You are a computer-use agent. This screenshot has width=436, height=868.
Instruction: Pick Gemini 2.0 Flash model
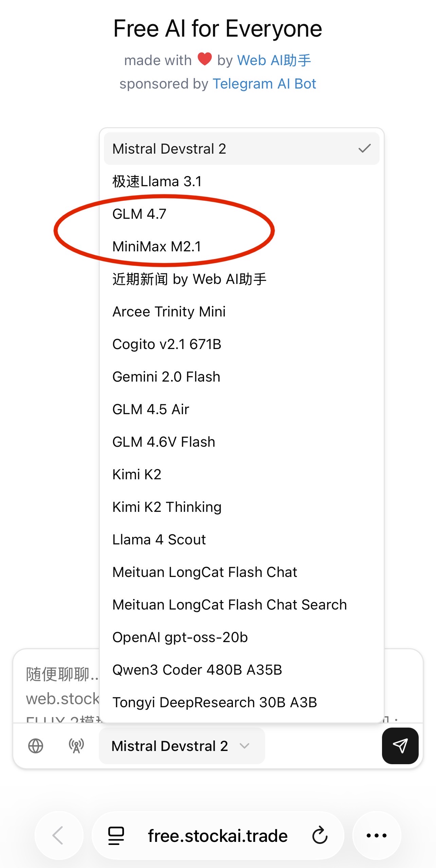[x=166, y=377]
